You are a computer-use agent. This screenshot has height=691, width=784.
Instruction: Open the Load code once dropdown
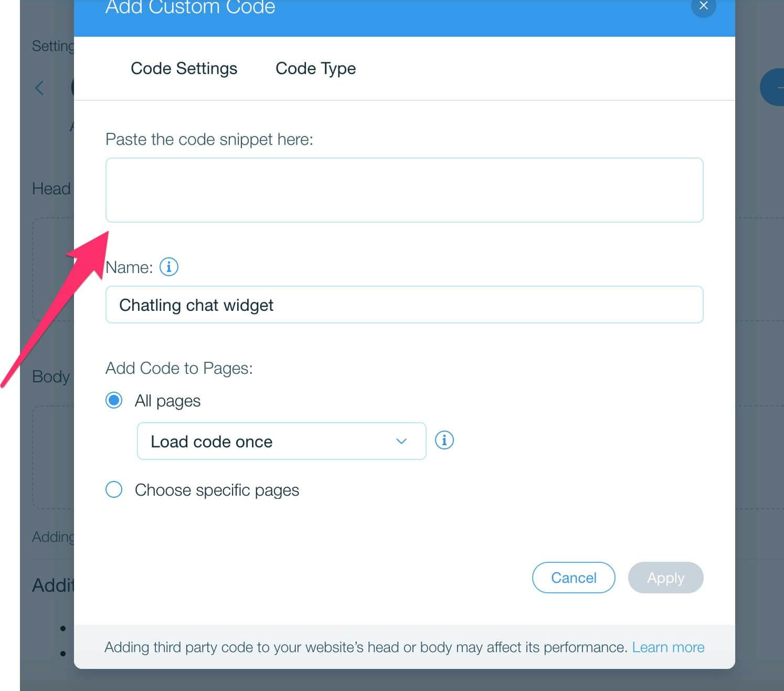coord(281,441)
